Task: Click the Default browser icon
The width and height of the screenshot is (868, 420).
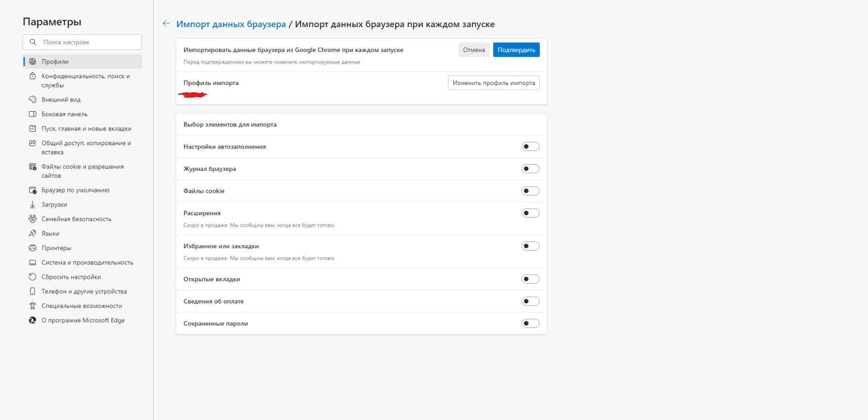Action: tap(33, 190)
